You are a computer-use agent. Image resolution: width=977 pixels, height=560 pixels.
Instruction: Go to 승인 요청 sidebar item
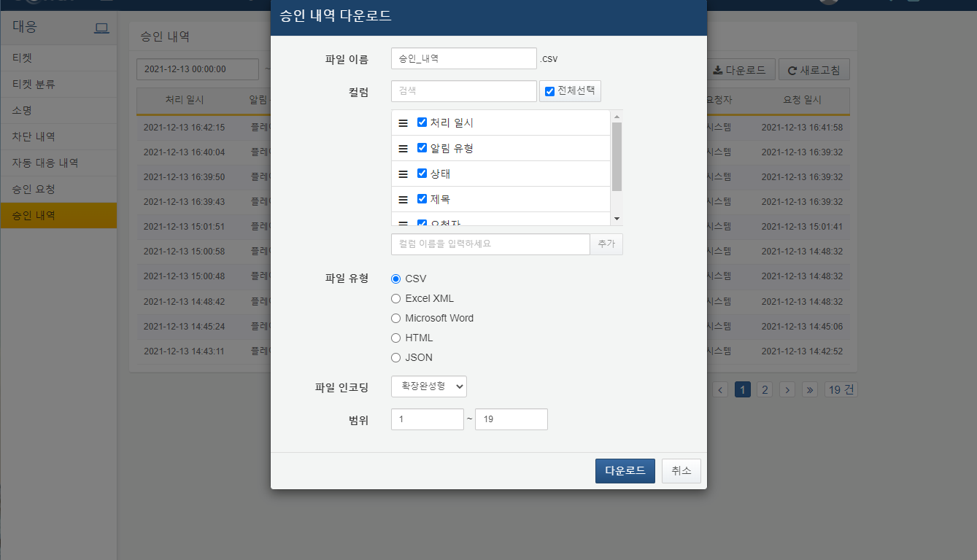pyautogui.click(x=58, y=189)
